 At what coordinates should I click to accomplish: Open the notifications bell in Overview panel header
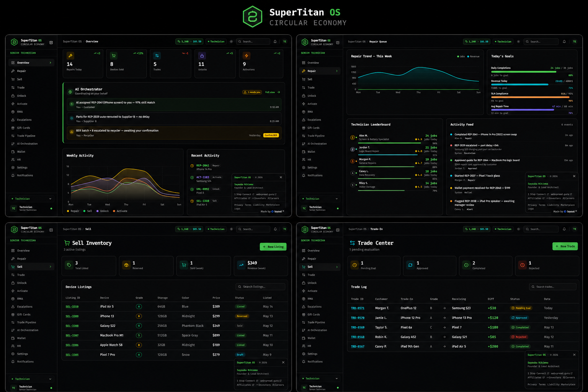coord(275,41)
